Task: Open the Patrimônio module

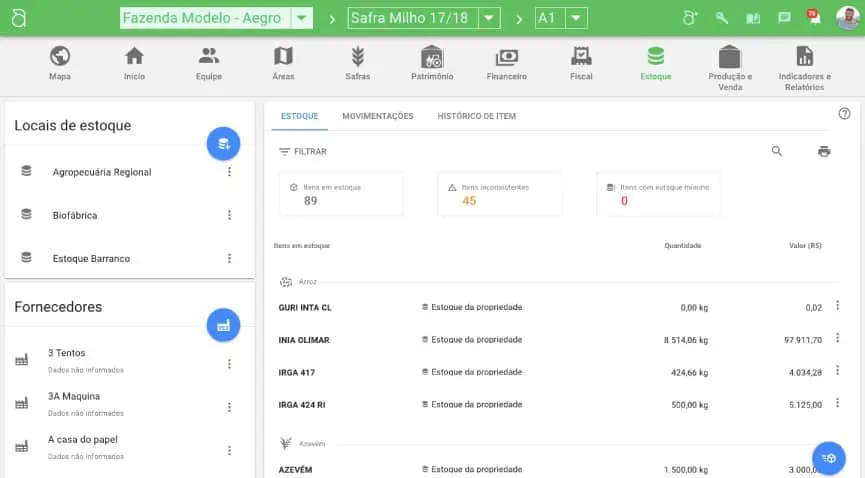Action: pos(432,57)
